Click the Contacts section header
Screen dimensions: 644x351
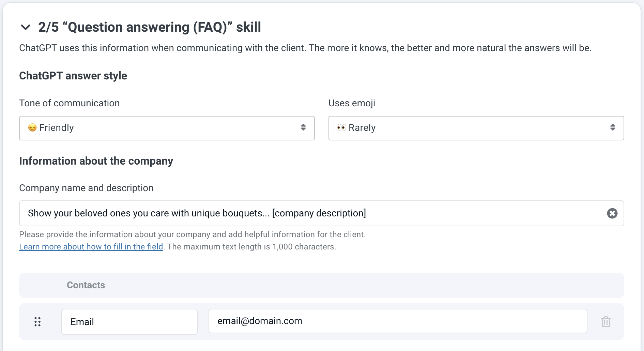point(86,285)
